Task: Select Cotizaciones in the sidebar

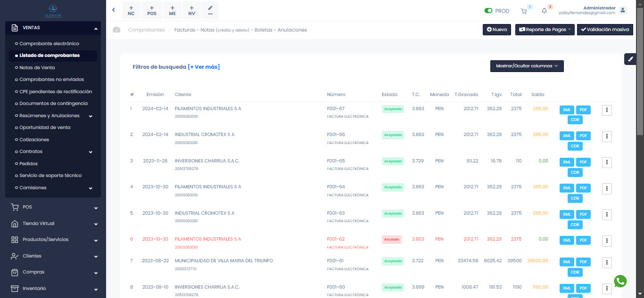Action: coord(34,140)
